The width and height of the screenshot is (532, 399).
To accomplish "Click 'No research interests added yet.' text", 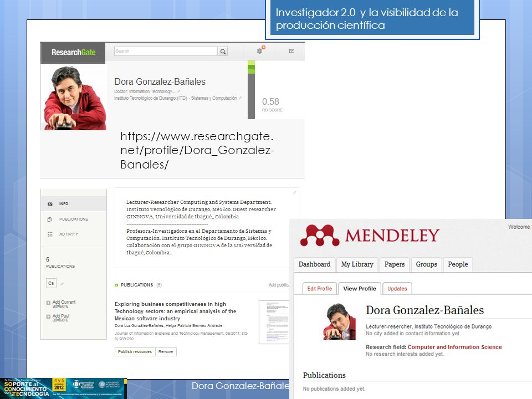I will pos(405,354).
